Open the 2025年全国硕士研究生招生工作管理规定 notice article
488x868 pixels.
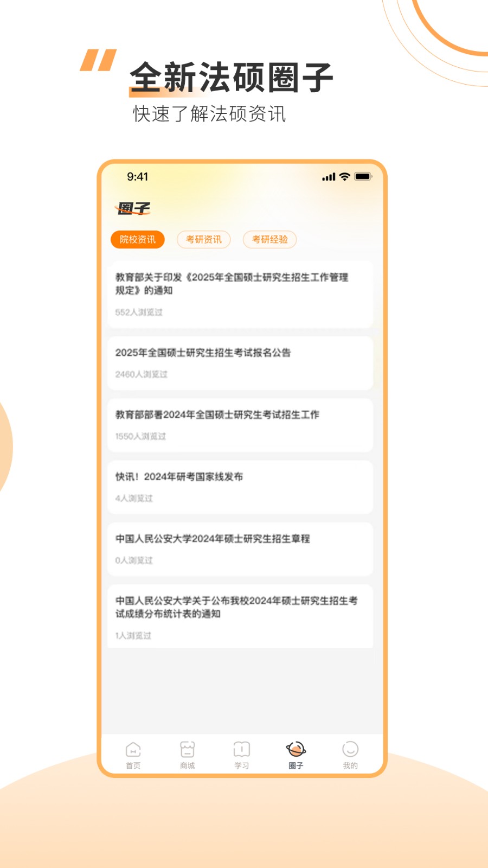tap(240, 295)
